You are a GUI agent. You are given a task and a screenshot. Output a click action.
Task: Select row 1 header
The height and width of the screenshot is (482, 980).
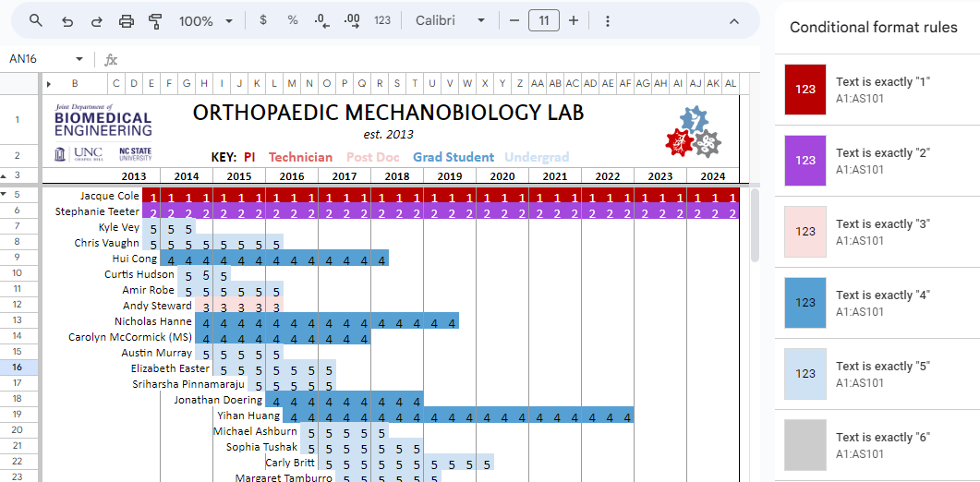[17, 119]
